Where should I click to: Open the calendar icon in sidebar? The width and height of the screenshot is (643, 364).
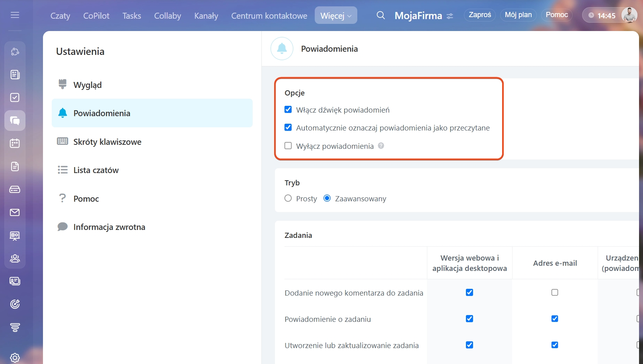(x=15, y=143)
